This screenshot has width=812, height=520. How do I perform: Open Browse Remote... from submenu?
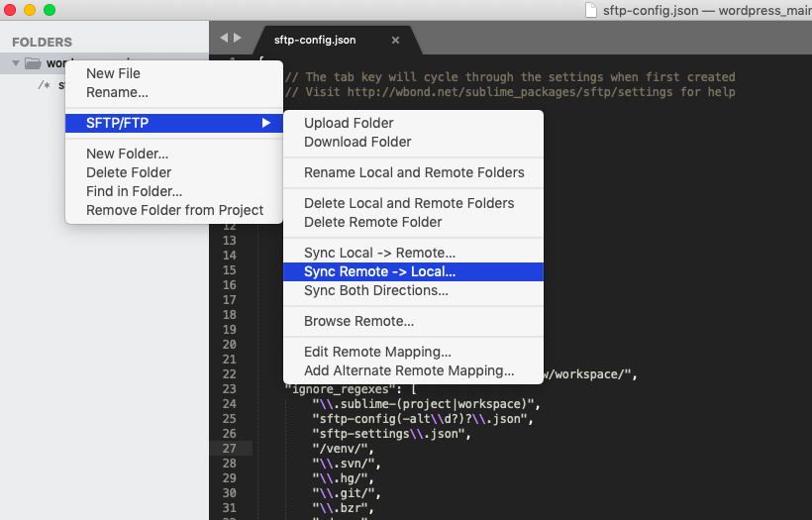(x=358, y=321)
